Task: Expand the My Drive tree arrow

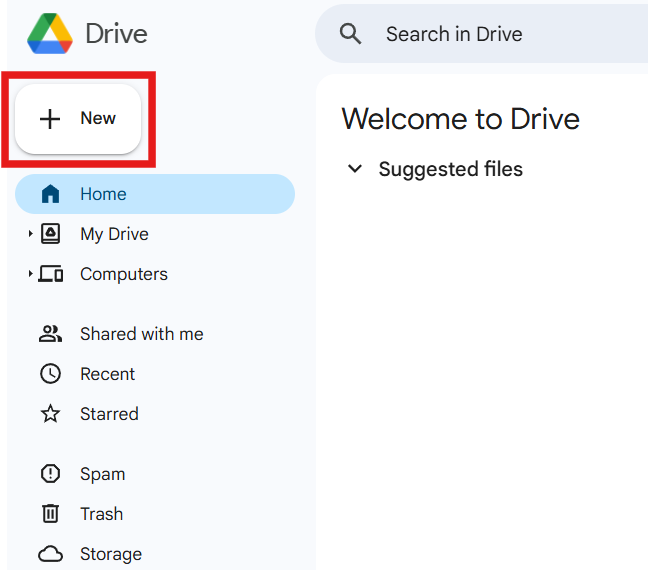Action: (x=30, y=234)
